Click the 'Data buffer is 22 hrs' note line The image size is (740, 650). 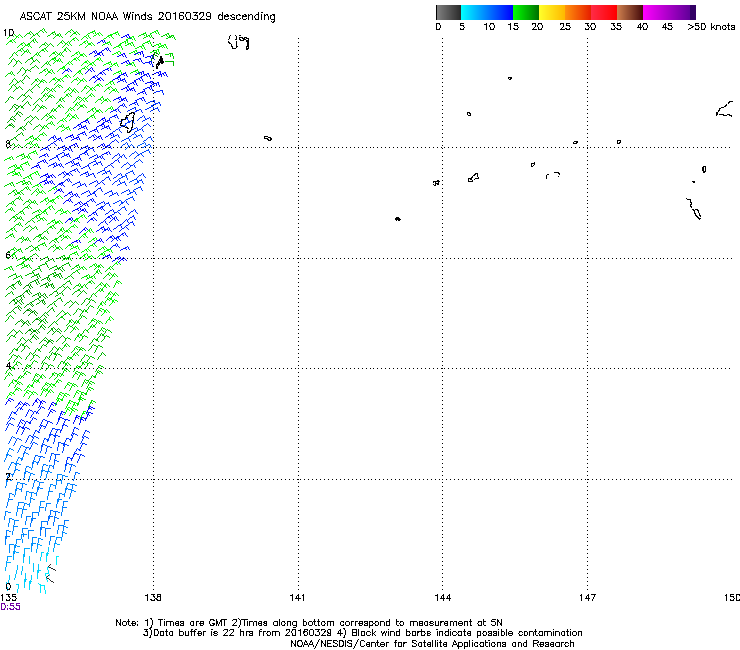click(x=362, y=633)
